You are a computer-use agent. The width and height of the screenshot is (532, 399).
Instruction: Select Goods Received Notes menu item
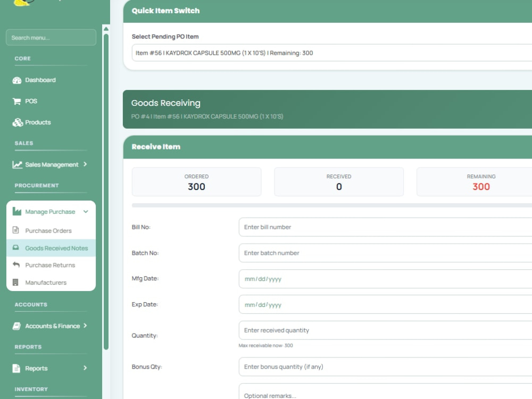point(51,248)
